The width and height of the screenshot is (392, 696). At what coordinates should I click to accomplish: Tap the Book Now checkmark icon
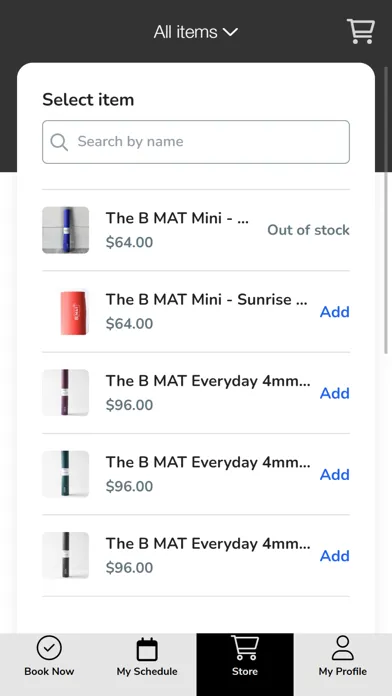tap(49, 649)
